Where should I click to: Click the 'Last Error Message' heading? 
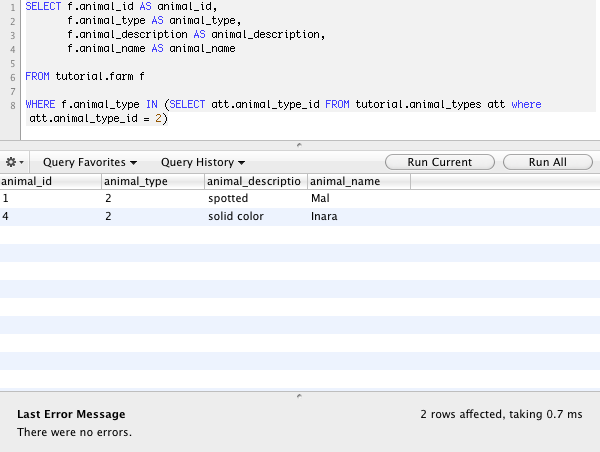[71, 414]
